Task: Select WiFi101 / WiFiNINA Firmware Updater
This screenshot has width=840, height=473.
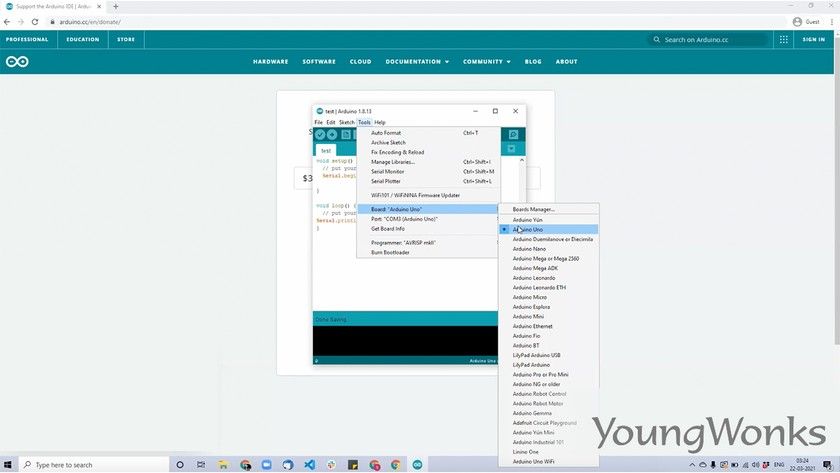Action: click(x=428, y=196)
